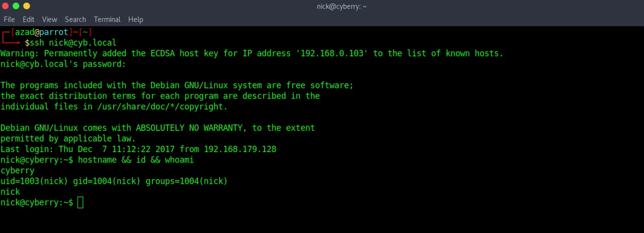This screenshot has width=644, height=233.
Task: Click the 'ssh nick@cyb.local' command text
Action: (73, 43)
